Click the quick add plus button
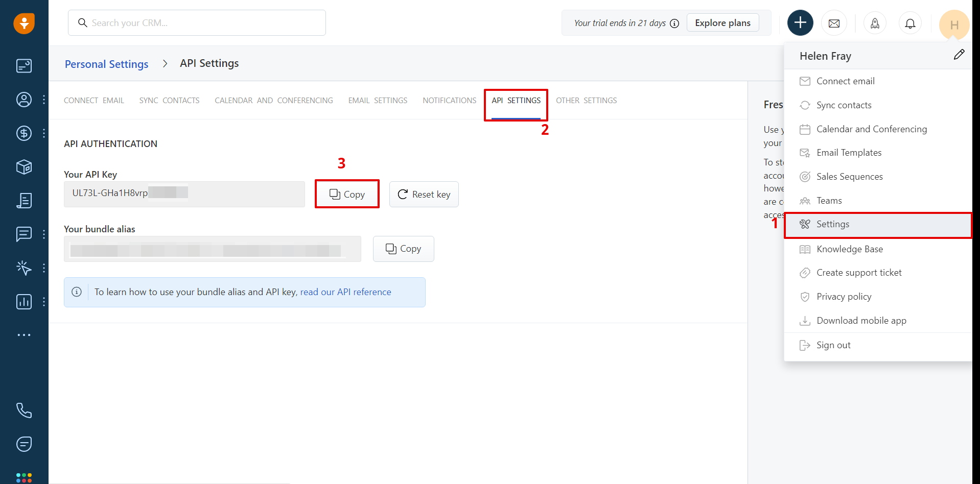Viewport: 980px width, 484px height. pyautogui.click(x=800, y=23)
